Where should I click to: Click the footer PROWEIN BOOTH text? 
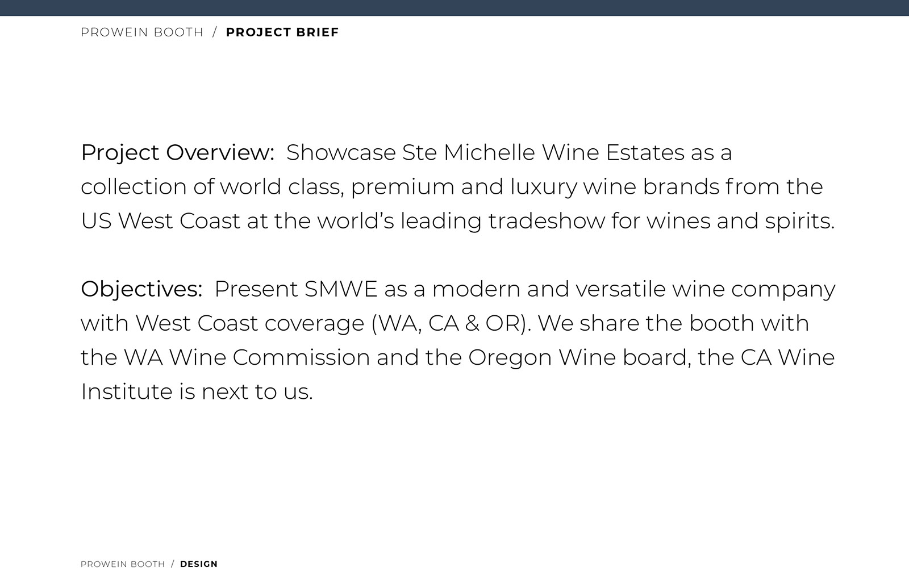tap(123, 564)
